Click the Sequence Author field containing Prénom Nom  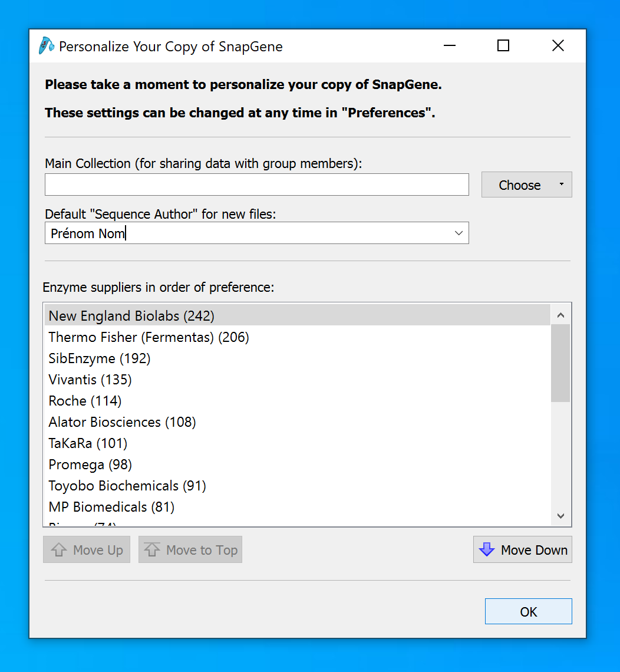click(x=248, y=233)
